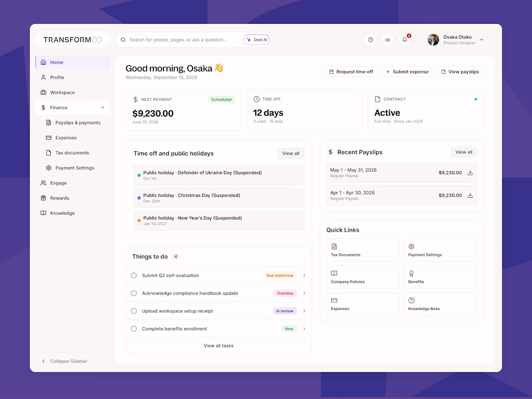Open Knowledge Base quick link

(440, 304)
